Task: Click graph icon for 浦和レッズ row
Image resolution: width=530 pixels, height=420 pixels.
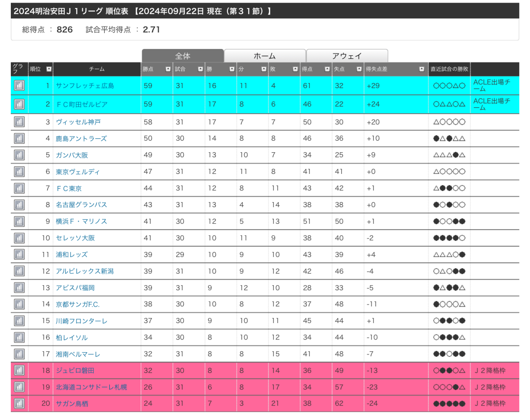Action: (x=19, y=255)
